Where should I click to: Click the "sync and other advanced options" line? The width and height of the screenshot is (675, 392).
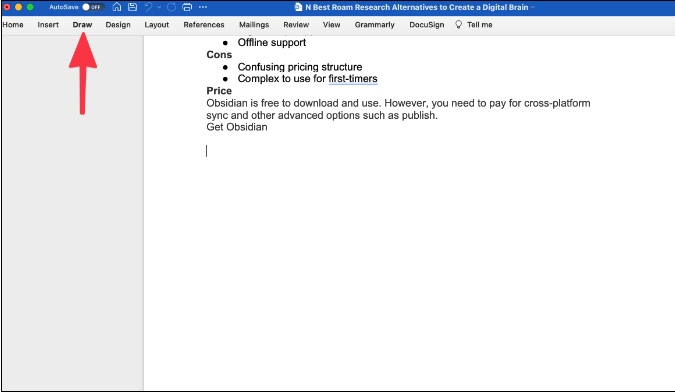322,115
